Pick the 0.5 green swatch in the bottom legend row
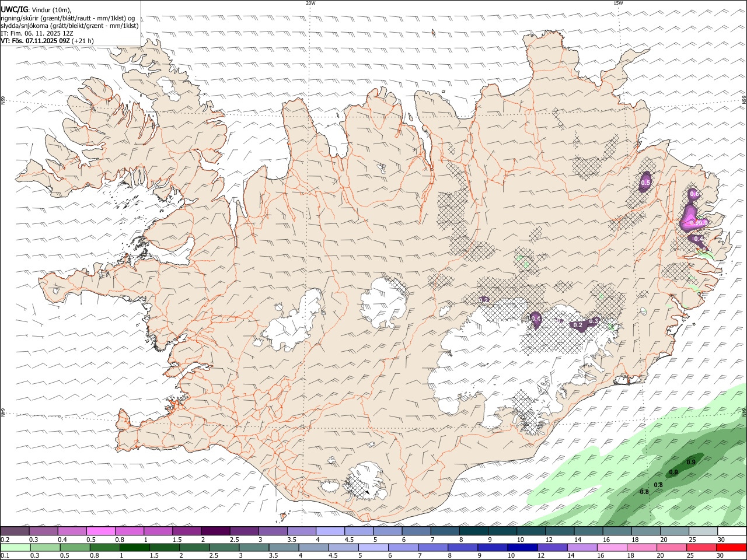This screenshot has height=560, width=747. click(75, 548)
